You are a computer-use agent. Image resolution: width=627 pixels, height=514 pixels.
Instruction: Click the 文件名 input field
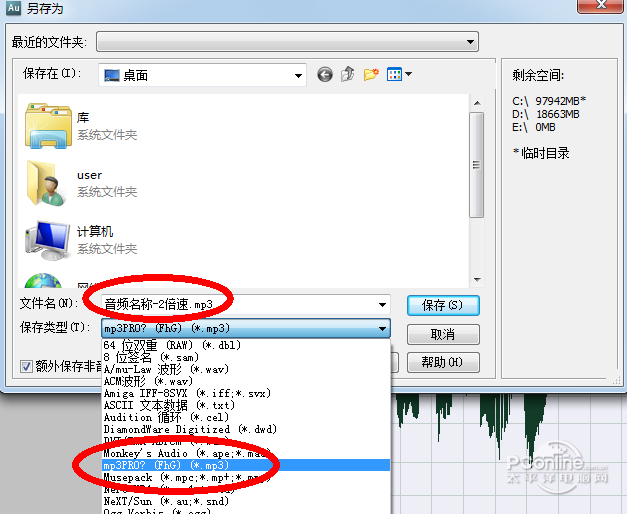pos(239,305)
